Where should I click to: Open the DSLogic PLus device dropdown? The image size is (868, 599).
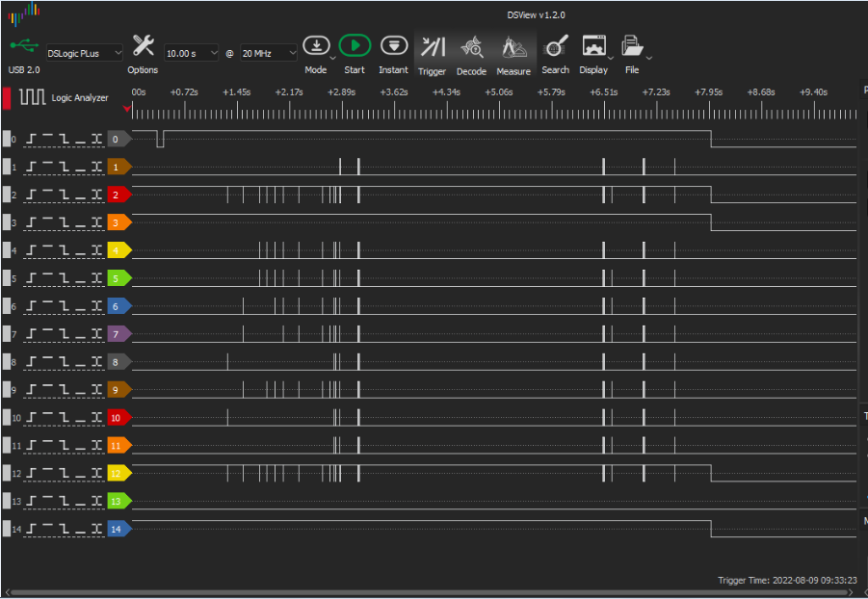(x=84, y=53)
